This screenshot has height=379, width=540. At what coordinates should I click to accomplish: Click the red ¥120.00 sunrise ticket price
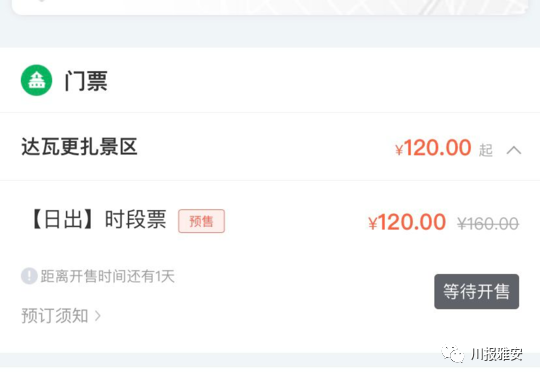click(407, 222)
